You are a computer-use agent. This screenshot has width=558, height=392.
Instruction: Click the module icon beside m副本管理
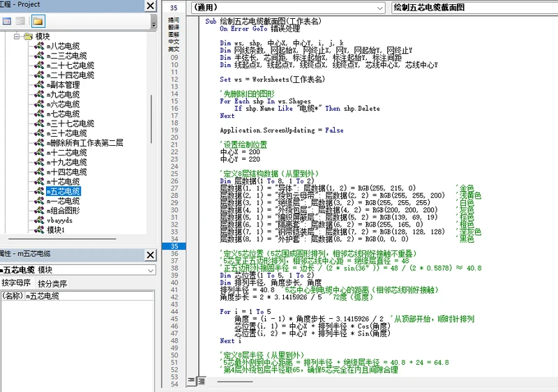point(39,84)
